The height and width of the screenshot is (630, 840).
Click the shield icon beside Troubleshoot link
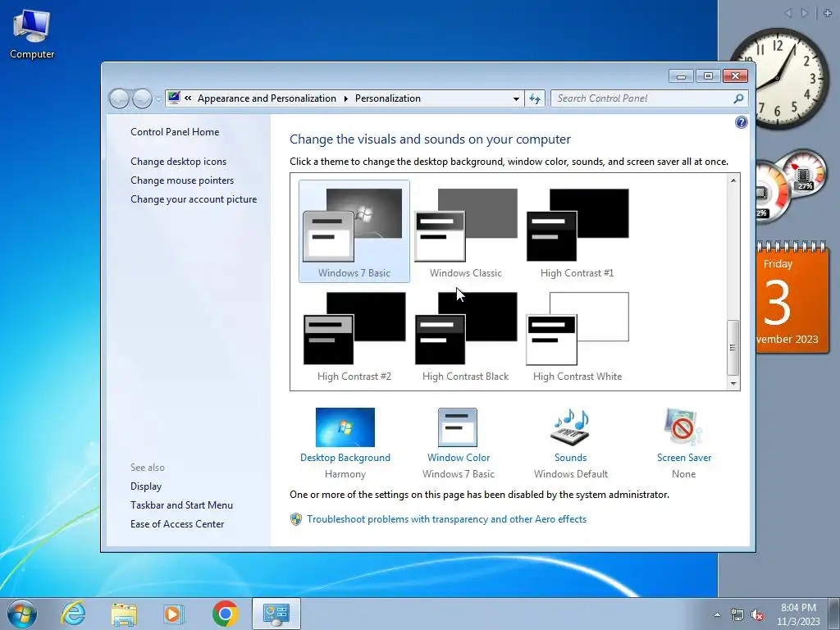coord(295,519)
